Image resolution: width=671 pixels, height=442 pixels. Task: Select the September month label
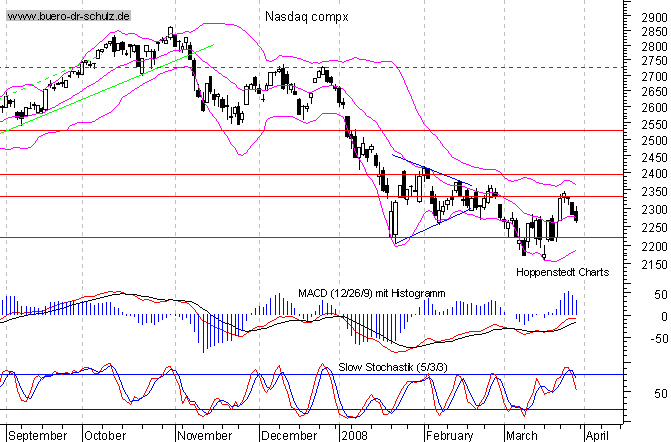tap(38, 436)
